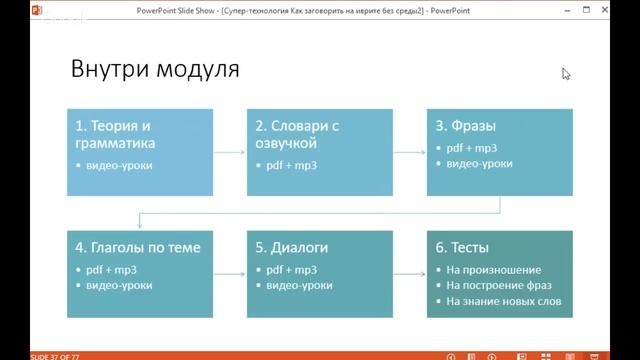640x360 pixels.
Task: Click the '4. Глаголы по теме' heading
Action: [138, 247]
